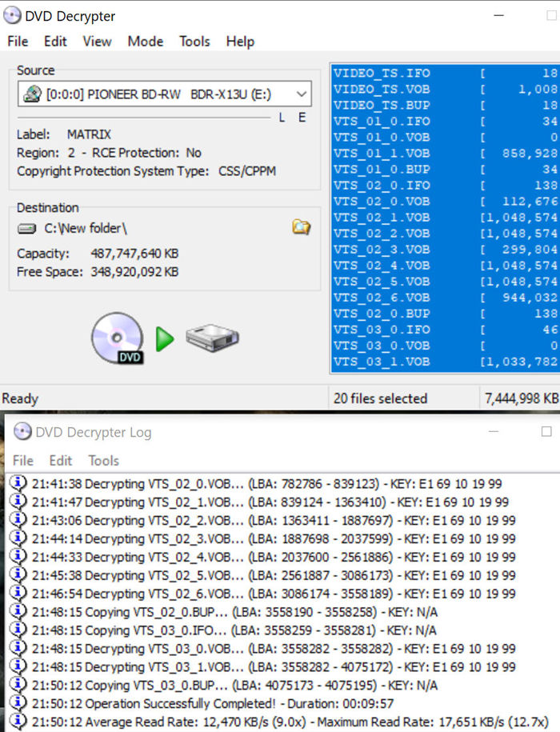Click the drive icon in Source dropdown
Screen dimensions: 560x732
(x=32, y=94)
